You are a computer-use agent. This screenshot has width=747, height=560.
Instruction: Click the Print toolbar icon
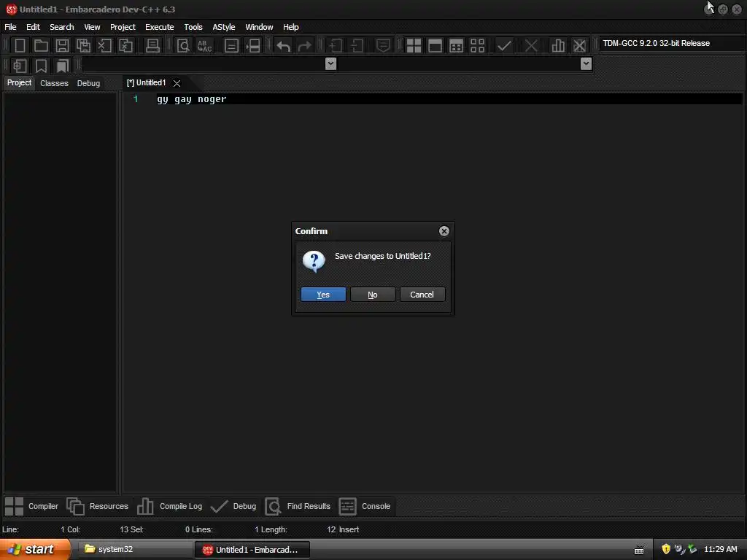(x=152, y=46)
